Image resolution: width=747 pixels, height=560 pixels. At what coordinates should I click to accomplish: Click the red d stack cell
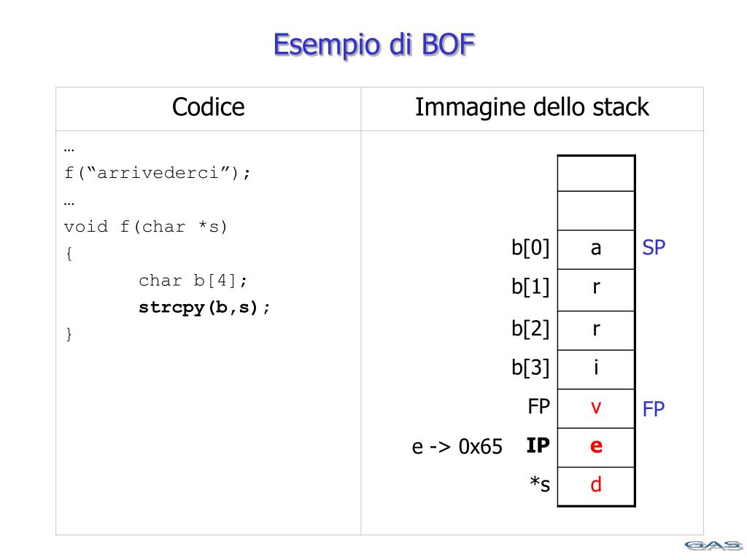click(x=596, y=486)
